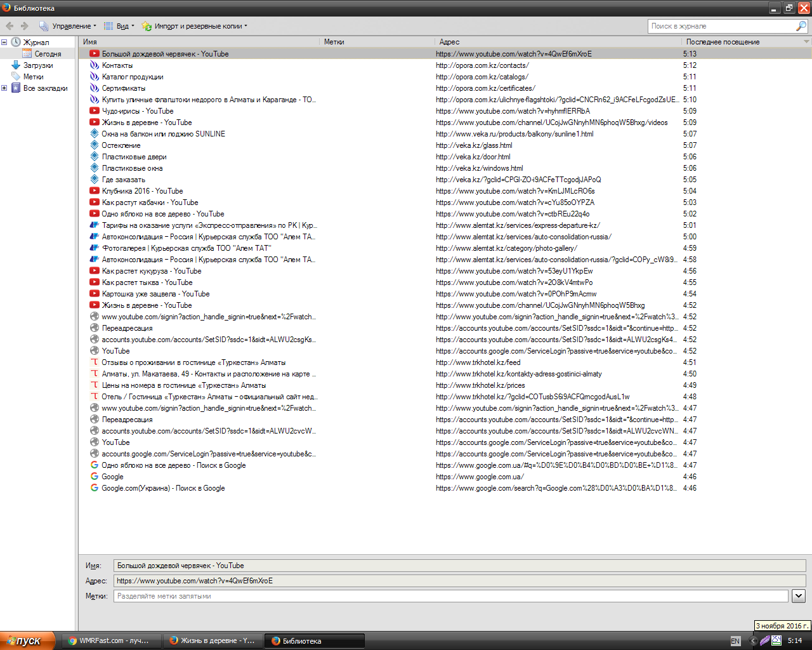Click the 'Метки' column header

point(377,42)
